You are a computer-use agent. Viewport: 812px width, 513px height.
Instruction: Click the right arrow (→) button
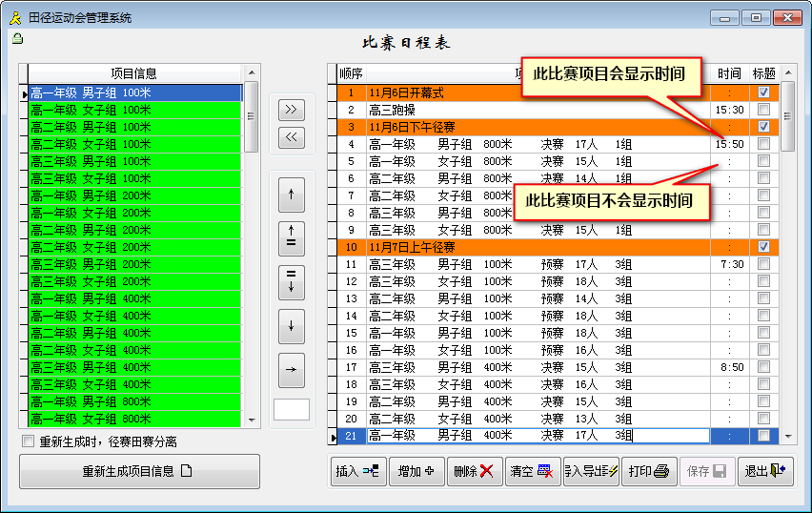pos(291,369)
